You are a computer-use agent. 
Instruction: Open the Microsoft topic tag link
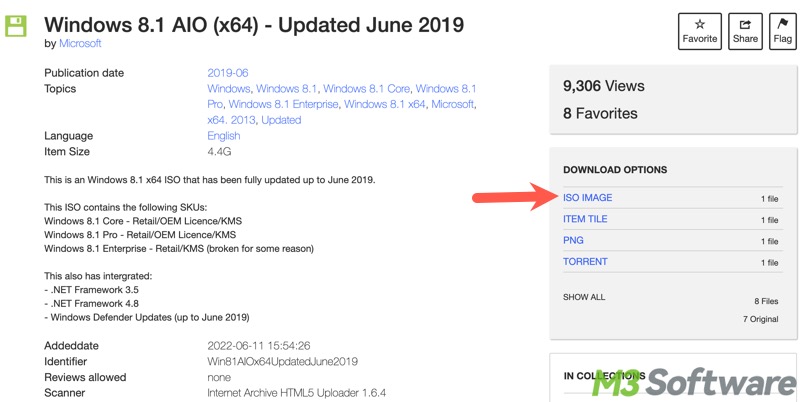coord(452,104)
